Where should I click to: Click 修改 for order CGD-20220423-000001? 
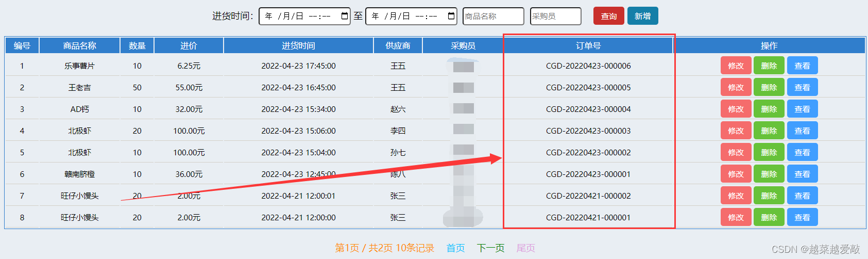point(736,174)
